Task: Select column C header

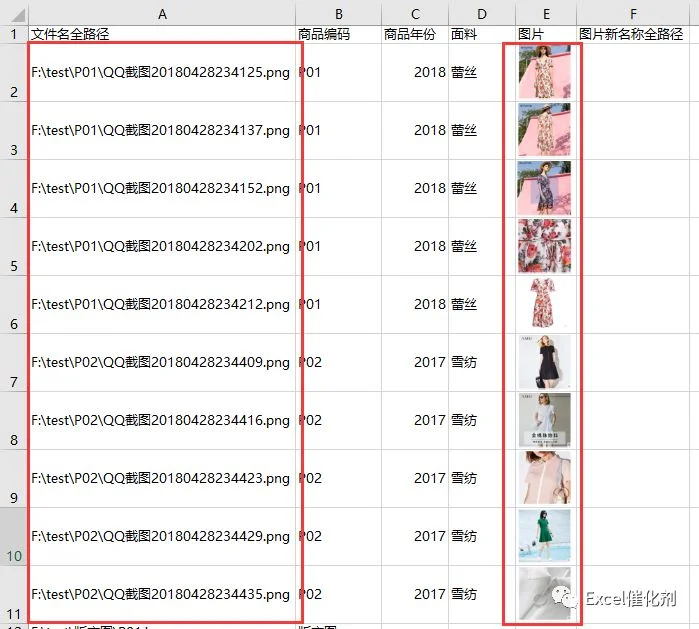Action: click(415, 14)
